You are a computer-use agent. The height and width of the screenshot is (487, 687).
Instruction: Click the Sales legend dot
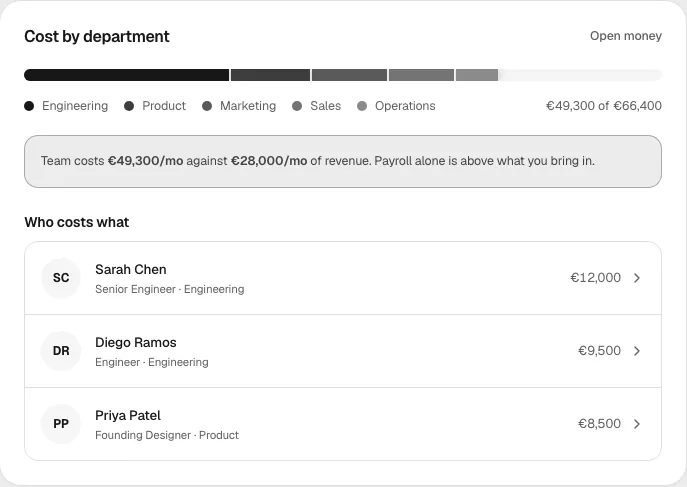click(297, 106)
